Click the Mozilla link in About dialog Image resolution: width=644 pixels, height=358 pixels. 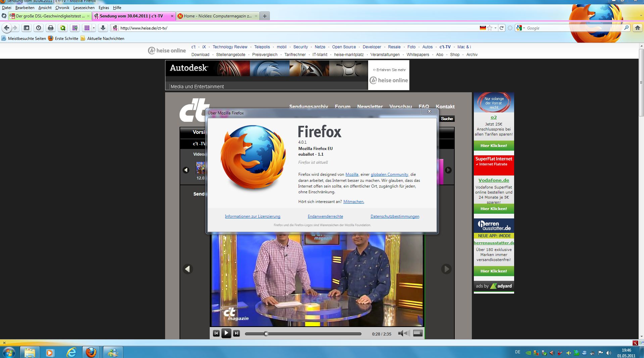click(x=352, y=174)
